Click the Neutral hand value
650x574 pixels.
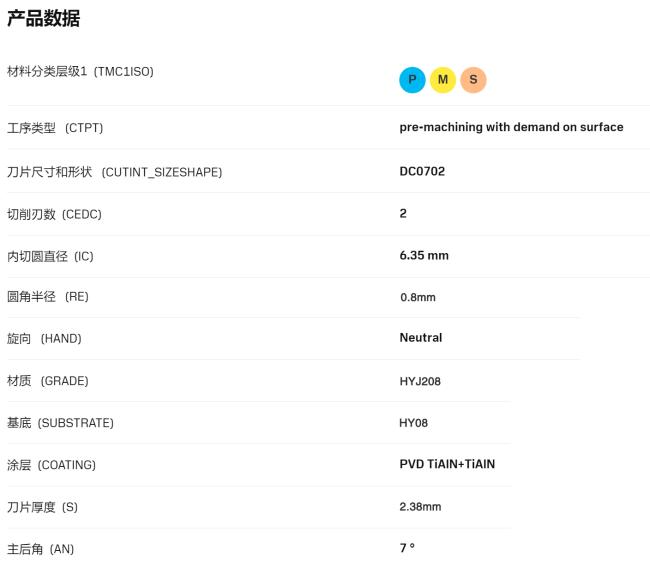coord(420,338)
